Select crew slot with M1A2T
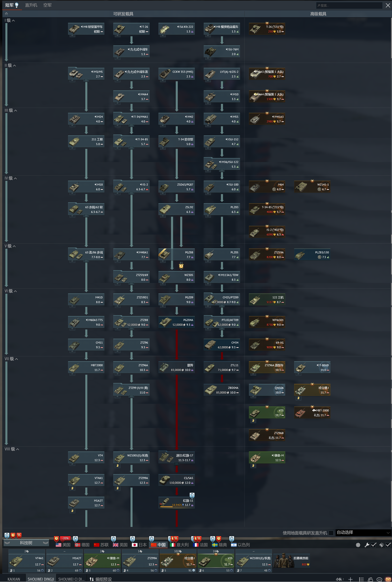Image resolution: width=392 pixels, height=582 pixels. coord(64,561)
